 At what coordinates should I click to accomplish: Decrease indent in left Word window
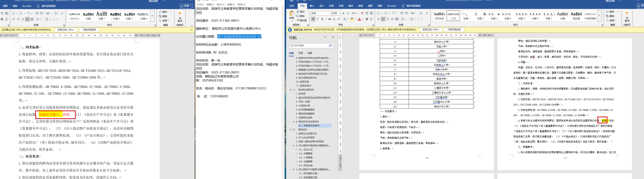[37, 13]
